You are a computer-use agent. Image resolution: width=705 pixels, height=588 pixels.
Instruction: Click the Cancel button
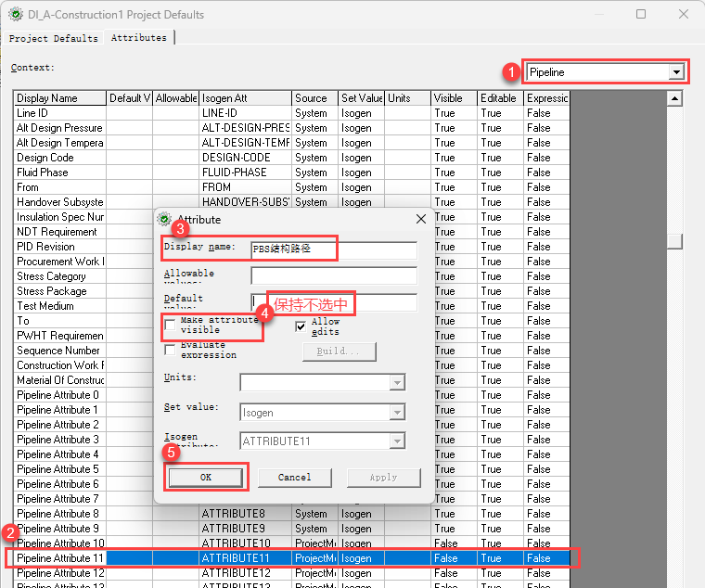pos(294,478)
